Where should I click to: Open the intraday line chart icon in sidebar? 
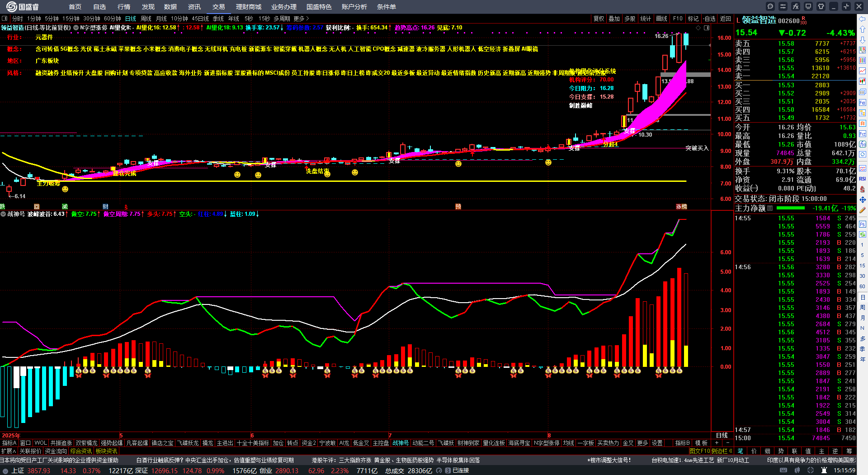[863, 71]
